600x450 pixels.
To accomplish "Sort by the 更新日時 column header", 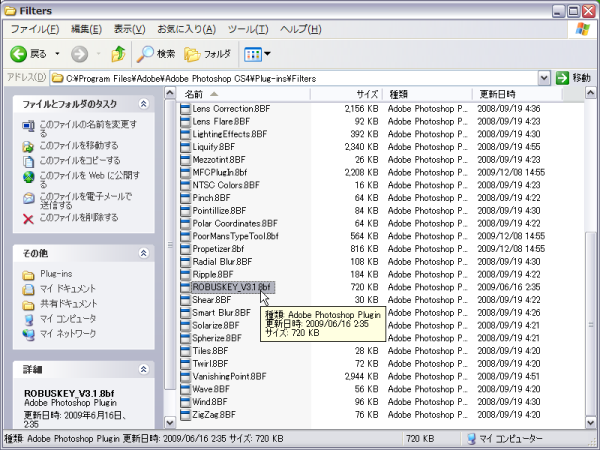I will [x=518, y=94].
